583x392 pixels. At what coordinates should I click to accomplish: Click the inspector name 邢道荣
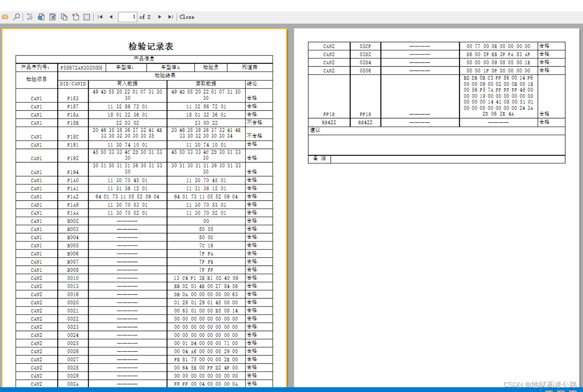(250, 67)
